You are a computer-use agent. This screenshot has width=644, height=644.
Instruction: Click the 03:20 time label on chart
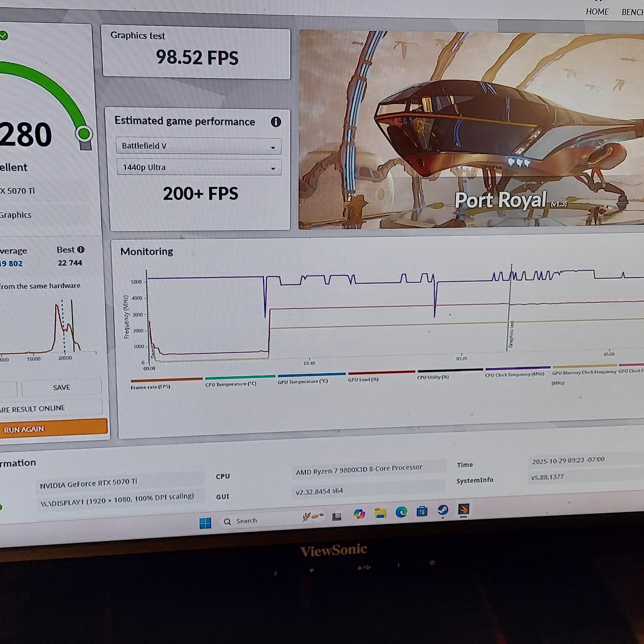point(461,359)
